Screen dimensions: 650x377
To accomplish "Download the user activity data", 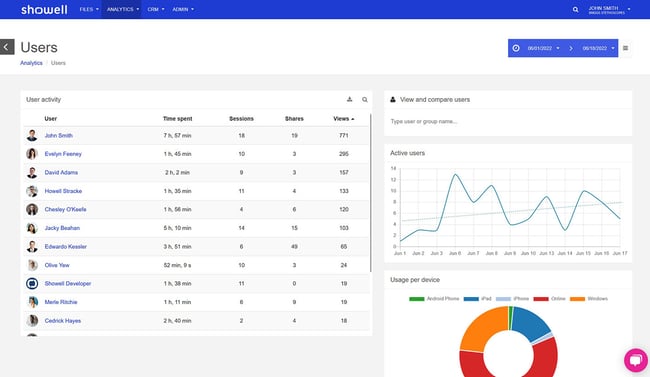I will click(349, 100).
